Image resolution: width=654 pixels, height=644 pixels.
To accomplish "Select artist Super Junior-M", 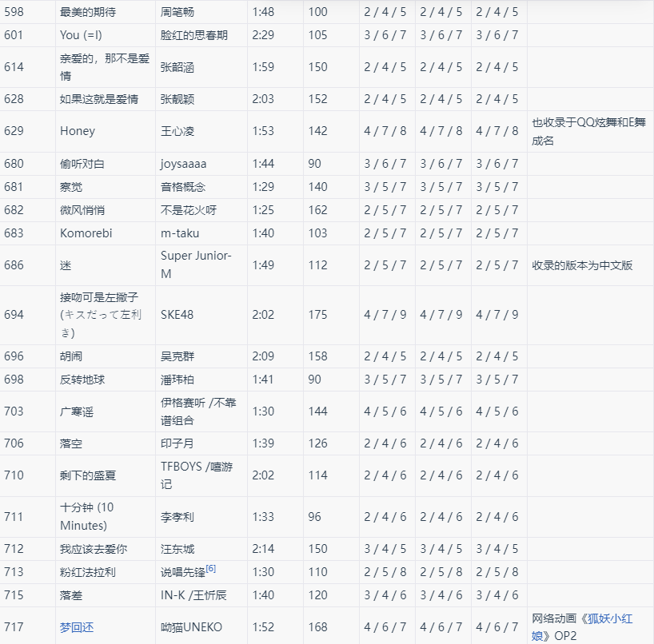I will tap(196, 264).
